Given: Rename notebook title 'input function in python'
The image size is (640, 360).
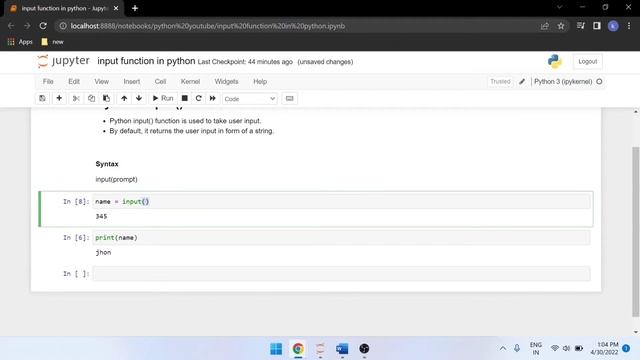Looking at the screenshot, I should 146,61.
